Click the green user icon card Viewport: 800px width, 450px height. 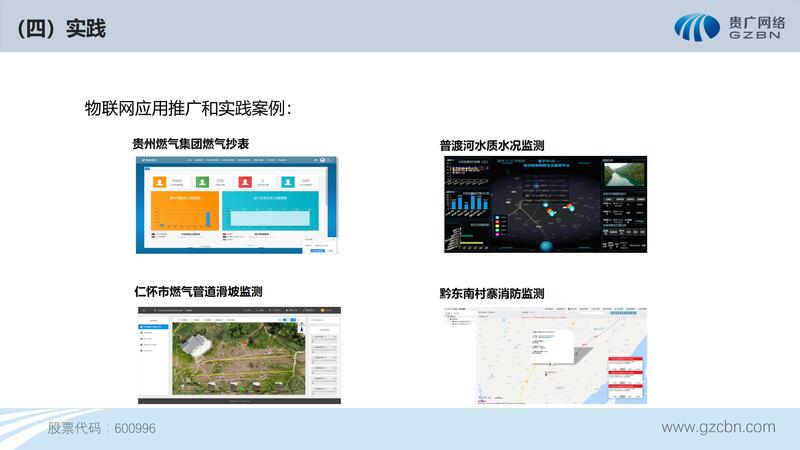(202, 181)
